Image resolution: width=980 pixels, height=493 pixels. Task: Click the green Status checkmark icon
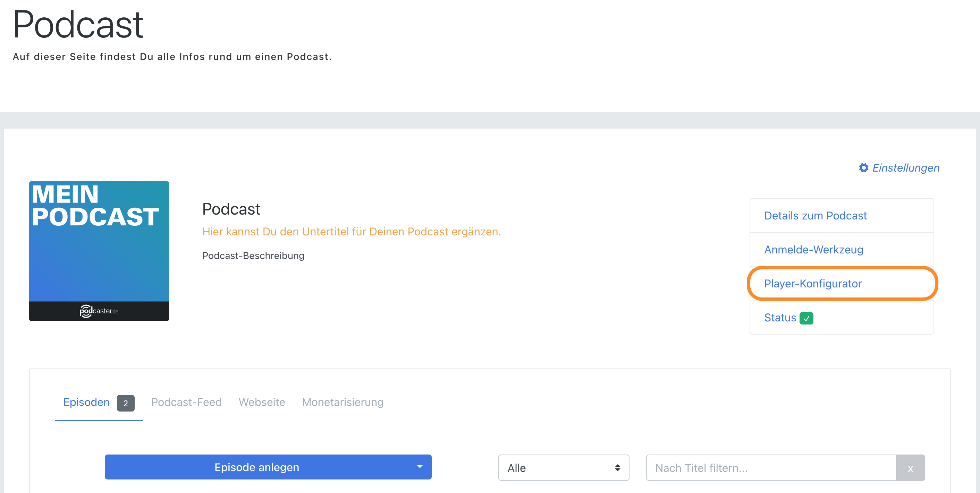806,318
